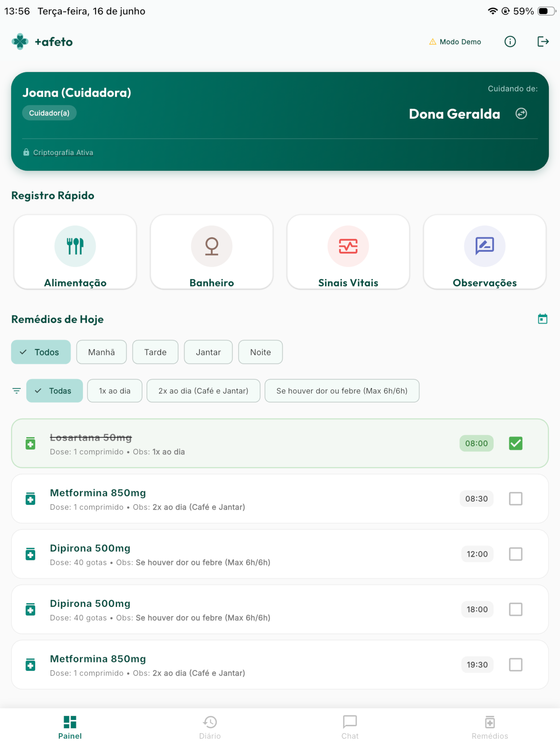Tap the 08:30 time badge
The width and height of the screenshot is (560, 747).
click(x=476, y=499)
